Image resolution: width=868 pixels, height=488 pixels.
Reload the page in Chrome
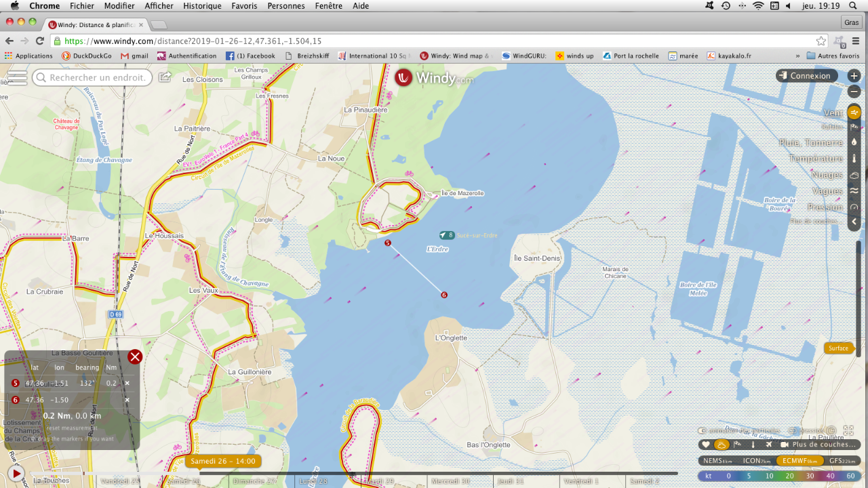[40, 41]
